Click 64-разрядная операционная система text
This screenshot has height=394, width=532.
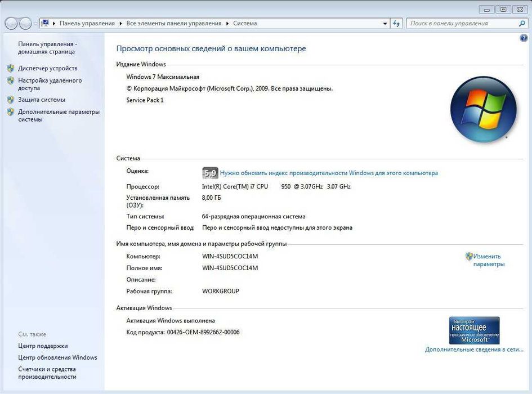click(253, 216)
